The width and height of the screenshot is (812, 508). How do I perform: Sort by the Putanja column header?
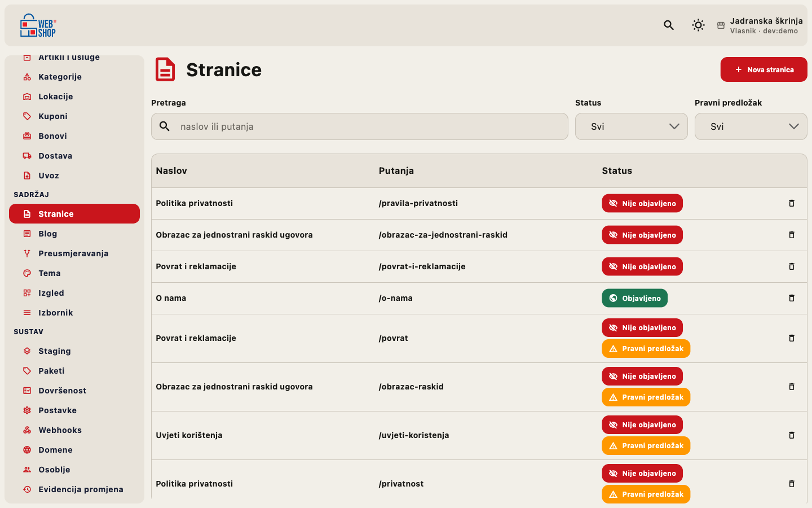(x=396, y=170)
